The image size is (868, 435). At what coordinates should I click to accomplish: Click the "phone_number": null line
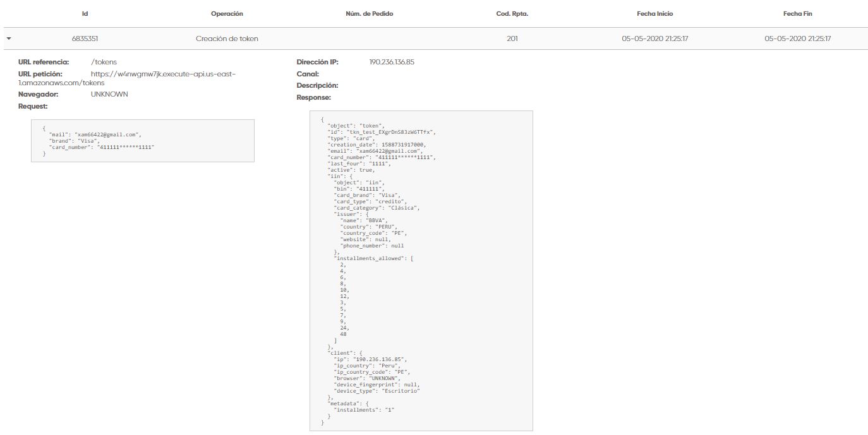(x=372, y=246)
